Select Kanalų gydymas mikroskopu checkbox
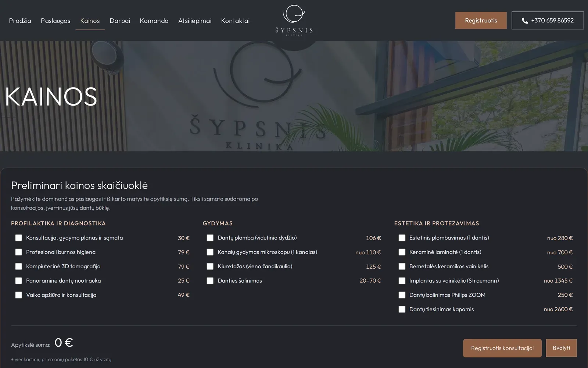The height and width of the screenshot is (368, 588). [210, 252]
